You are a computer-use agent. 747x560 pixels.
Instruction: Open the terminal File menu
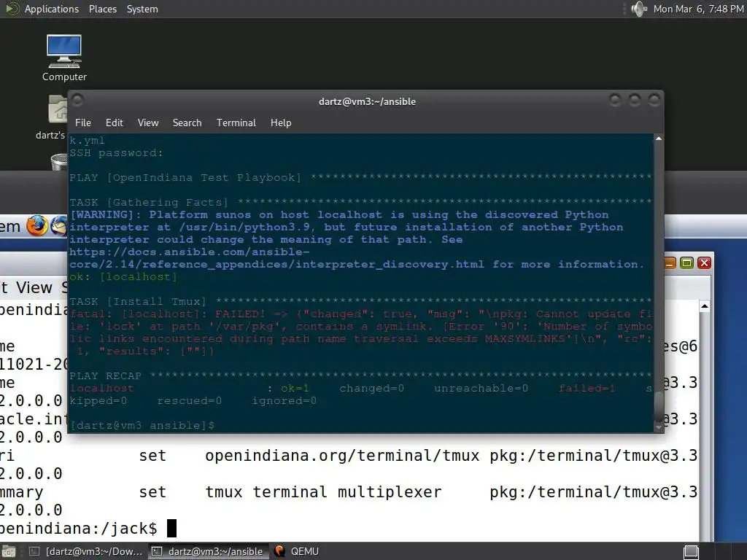pyautogui.click(x=83, y=122)
